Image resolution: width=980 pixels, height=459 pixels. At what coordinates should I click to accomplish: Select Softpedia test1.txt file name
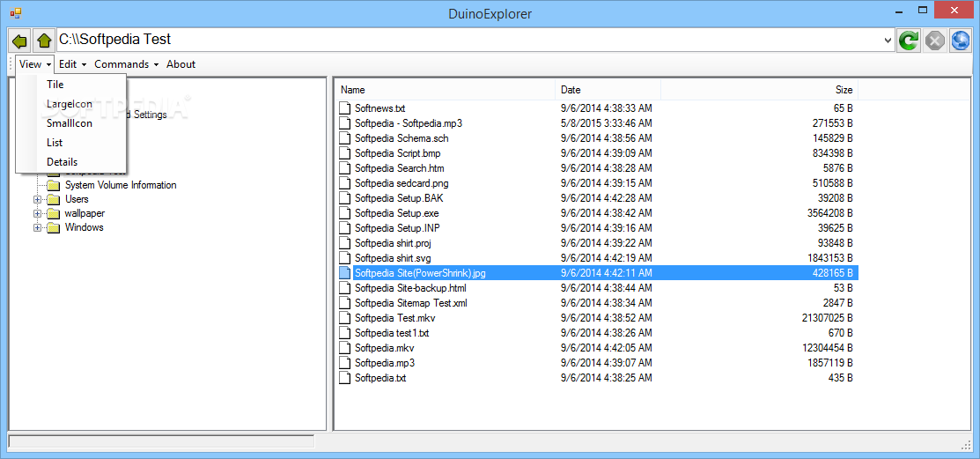[x=392, y=333]
